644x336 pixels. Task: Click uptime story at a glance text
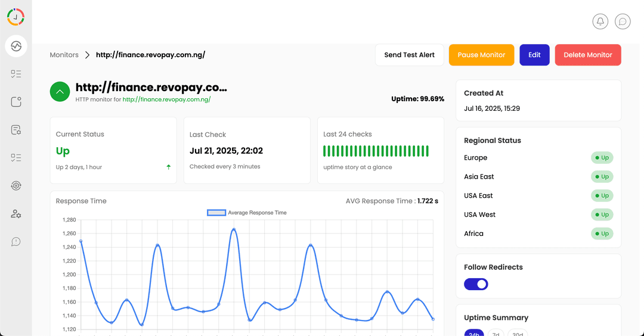pos(357,167)
